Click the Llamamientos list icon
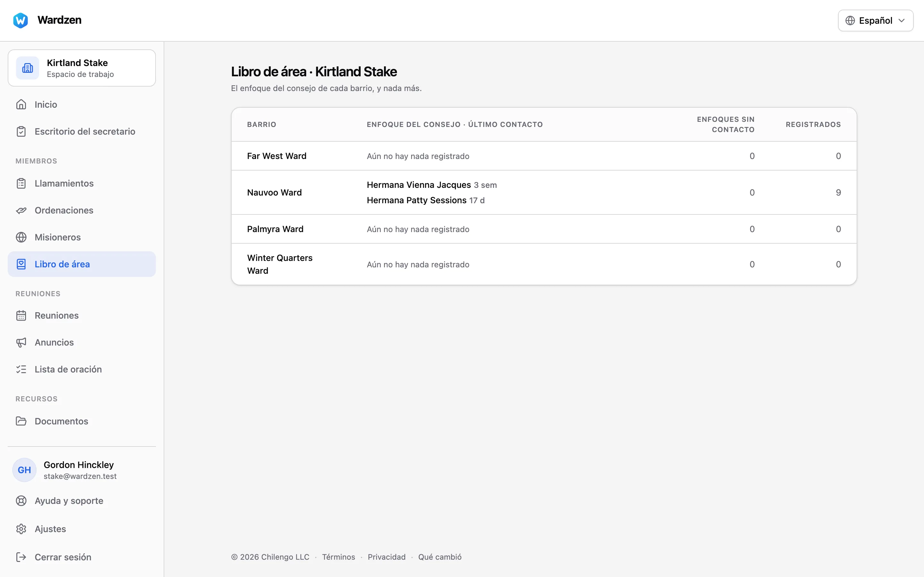This screenshot has height=577, width=924. 21,183
